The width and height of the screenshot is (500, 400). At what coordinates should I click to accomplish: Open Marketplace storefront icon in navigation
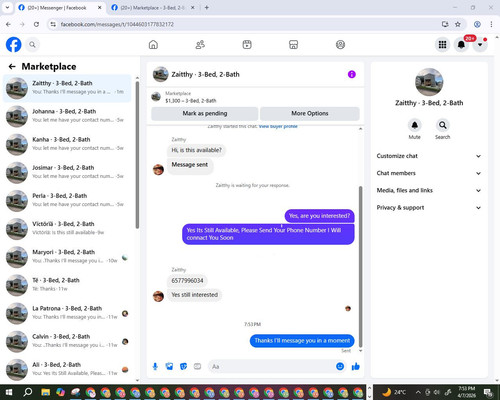293,44
